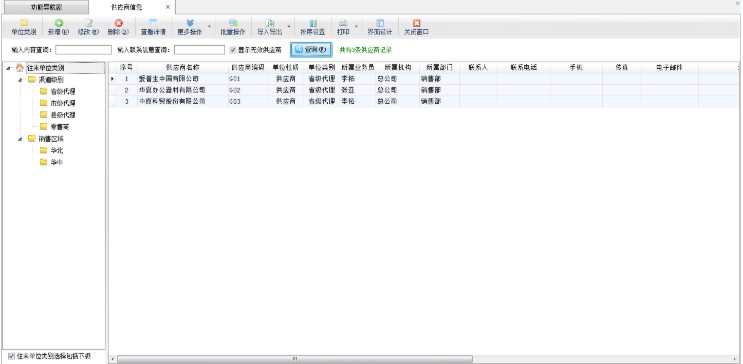Click 张亚 salesperson cell in row 2
The image size is (743, 364).
358,90
